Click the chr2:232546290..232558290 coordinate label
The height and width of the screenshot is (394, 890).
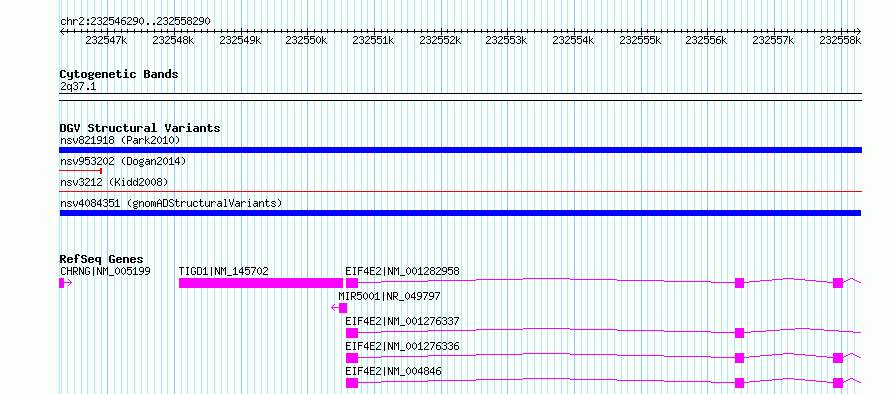135,21
